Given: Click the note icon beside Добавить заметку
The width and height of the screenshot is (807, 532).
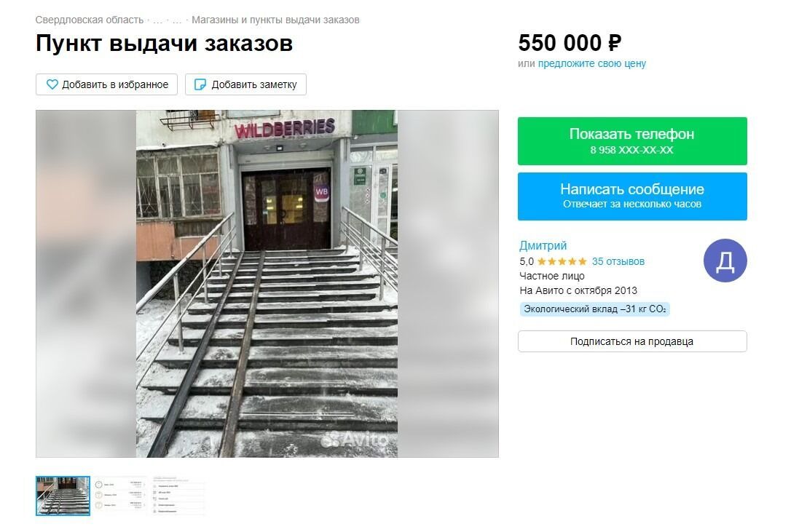Looking at the screenshot, I should click(x=200, y=84).
